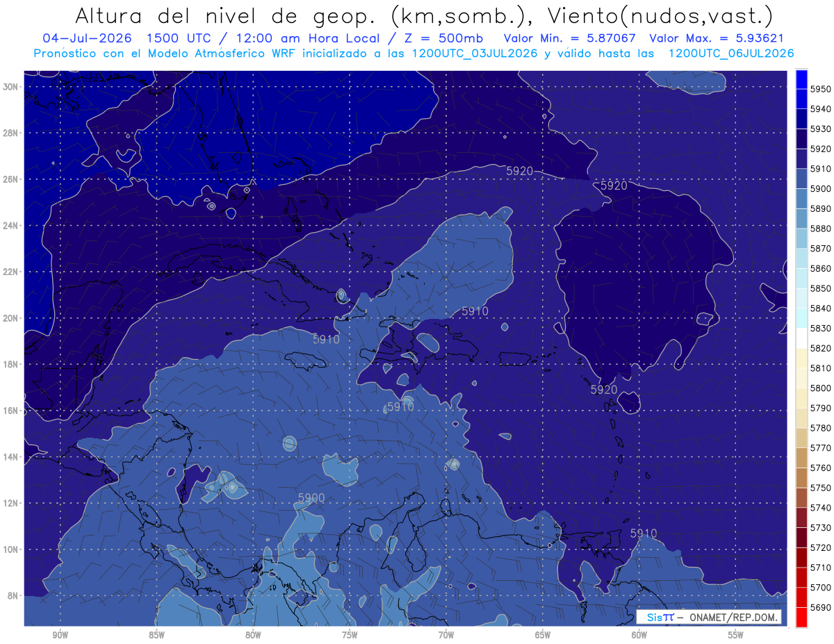Viewport: 834px width, 644px height.
Task: Click the legend value 5860
Action: 820,268
